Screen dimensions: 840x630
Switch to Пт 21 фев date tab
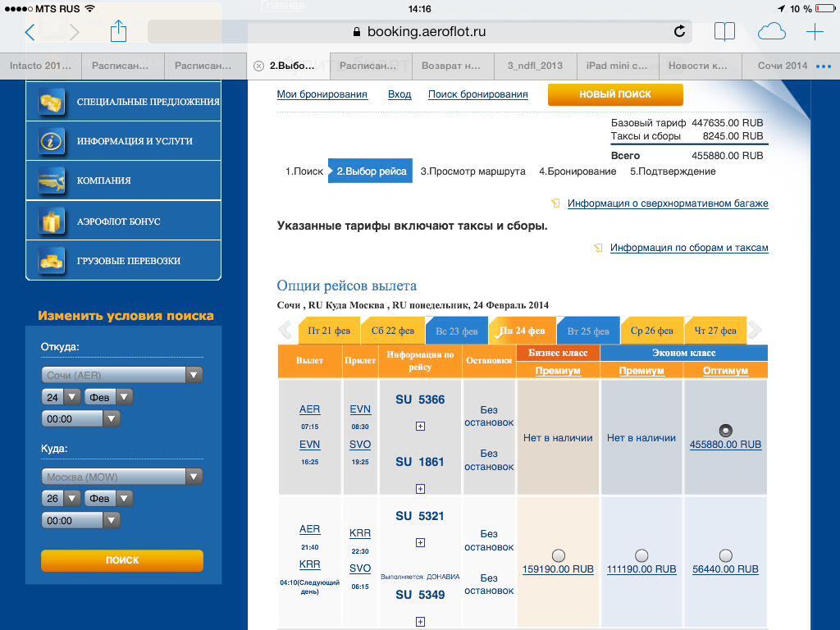pos(328,331)
